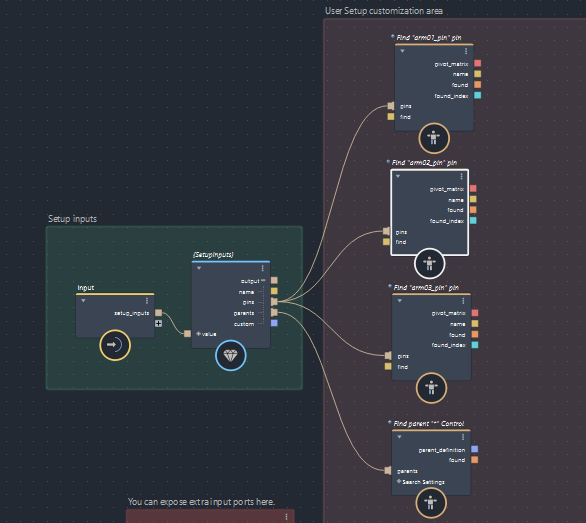
Task: Click cyan found_index port on arm02_pin node
Action: [x=473, y=220]
